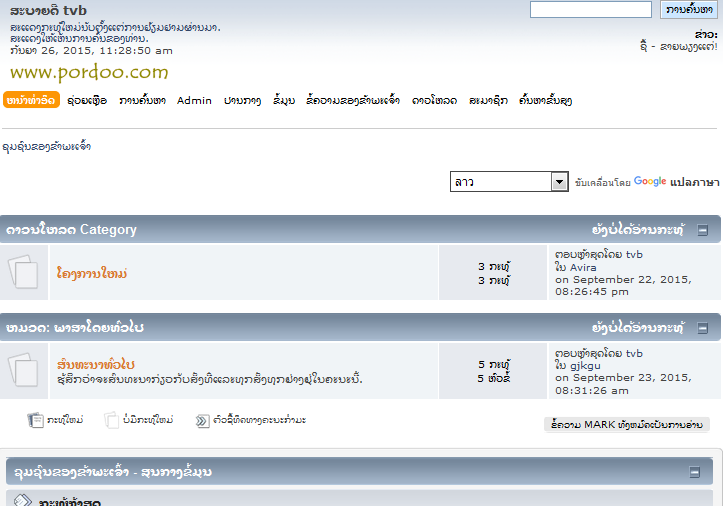Screen dimensions: 723x506
Task: Click the board icon in the Category row
Action: click(23, 272)
